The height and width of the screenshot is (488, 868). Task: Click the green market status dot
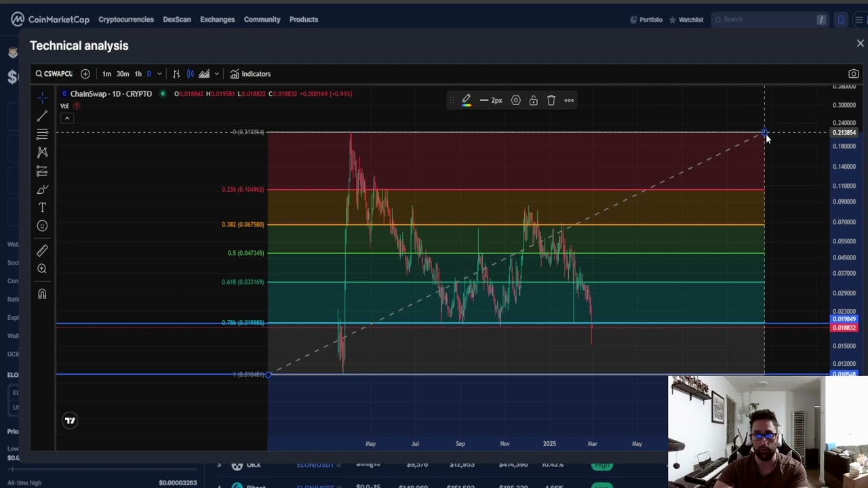[163, 94]
